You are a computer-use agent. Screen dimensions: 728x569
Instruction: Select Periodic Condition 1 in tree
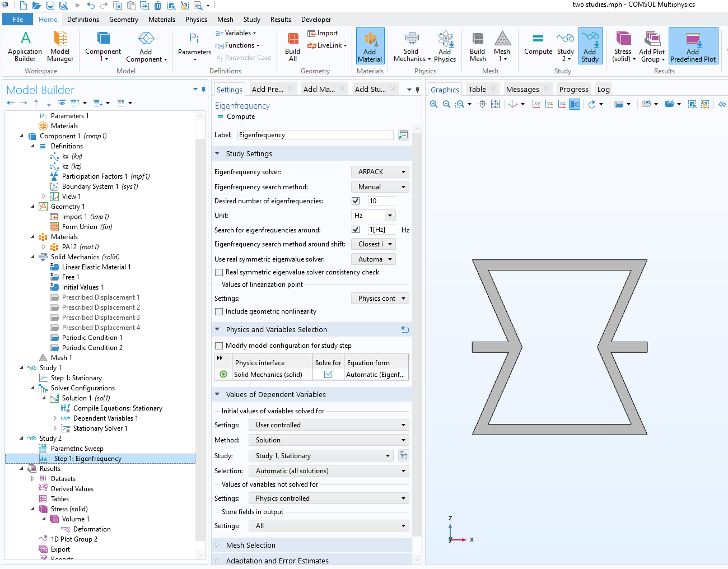92,338
